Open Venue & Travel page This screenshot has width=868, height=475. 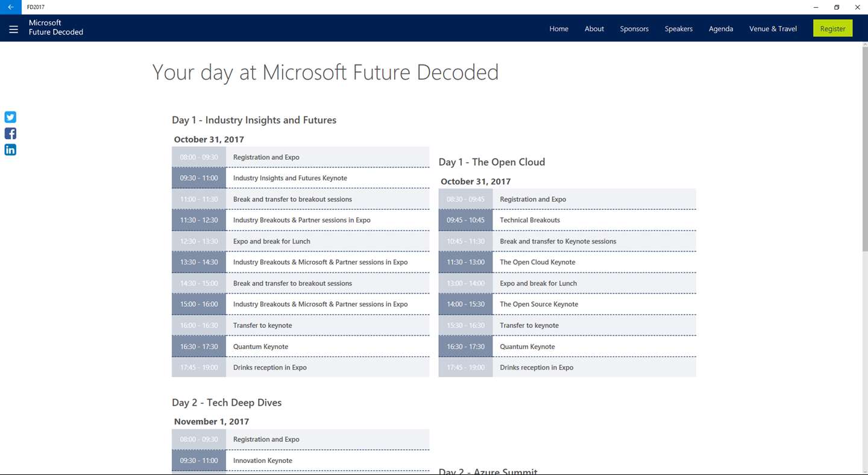(x=773, y=29)
